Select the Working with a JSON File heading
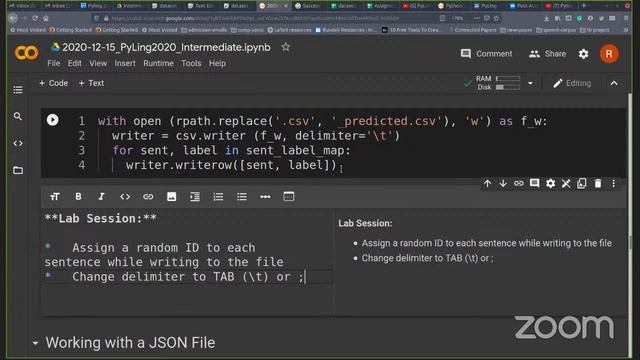The height and width of the screenshot is (360, 640). 130,343
